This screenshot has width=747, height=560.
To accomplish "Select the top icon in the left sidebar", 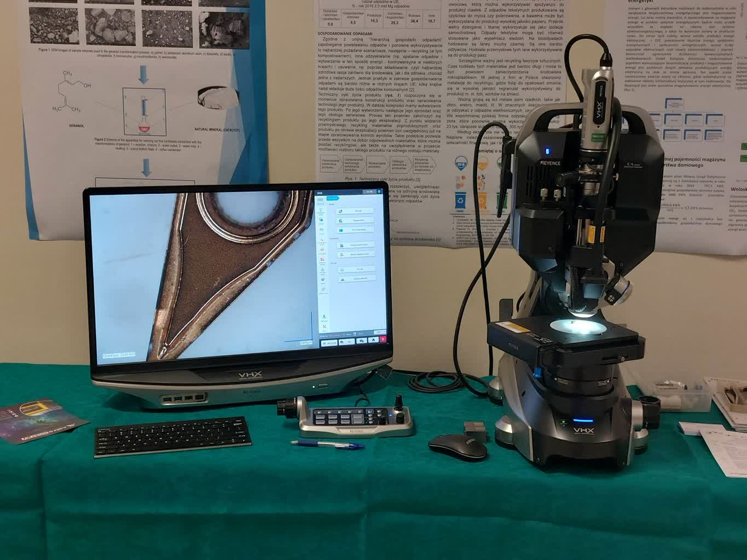I will click(321, 211).
